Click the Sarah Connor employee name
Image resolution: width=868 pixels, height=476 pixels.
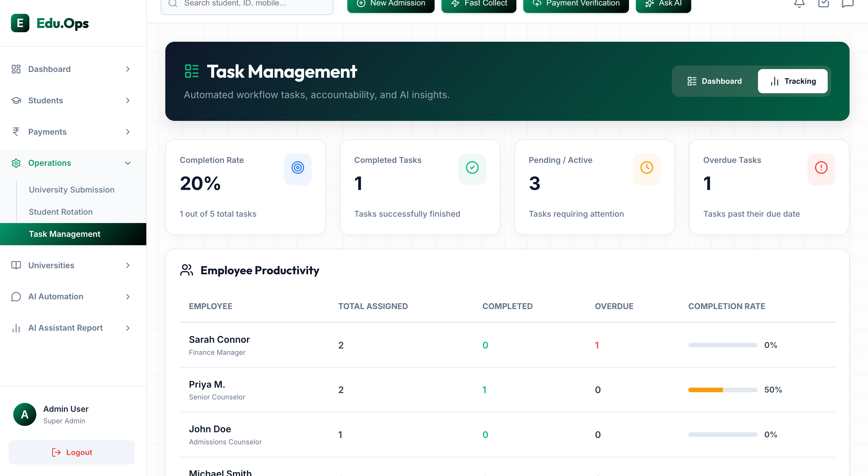click(219, 339)
